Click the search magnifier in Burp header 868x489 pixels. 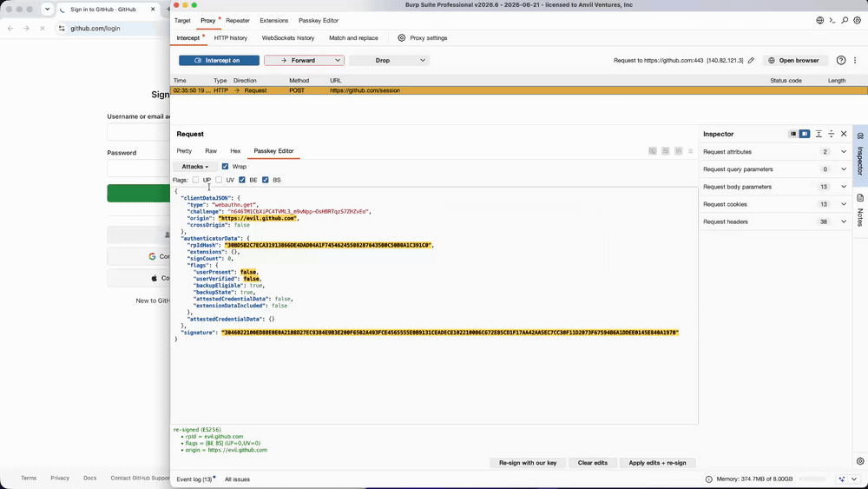tap(845, 21)
